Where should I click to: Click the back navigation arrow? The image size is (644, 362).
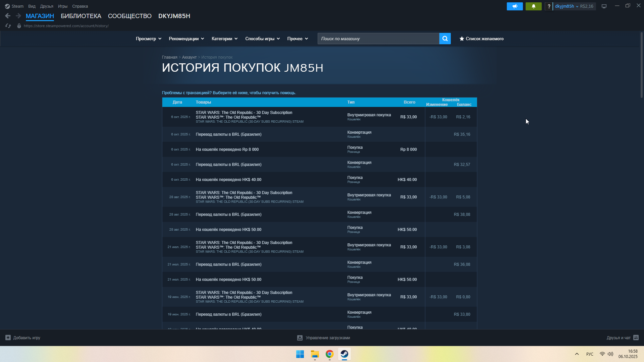click(x=8, y=16)
